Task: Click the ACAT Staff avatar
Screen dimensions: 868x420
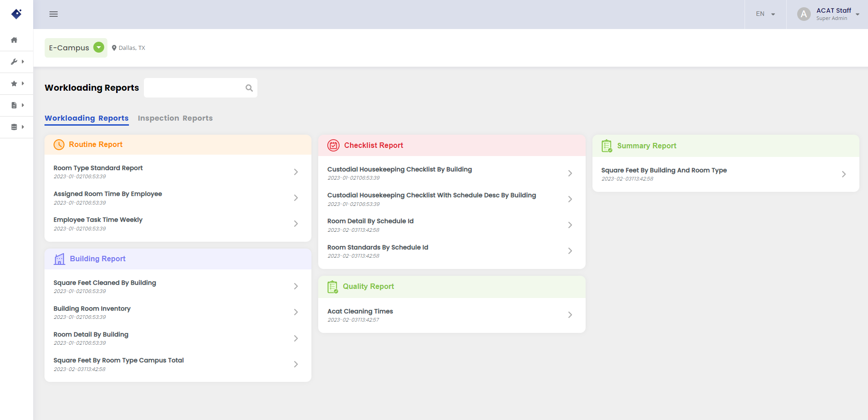Action: point(804,14)
